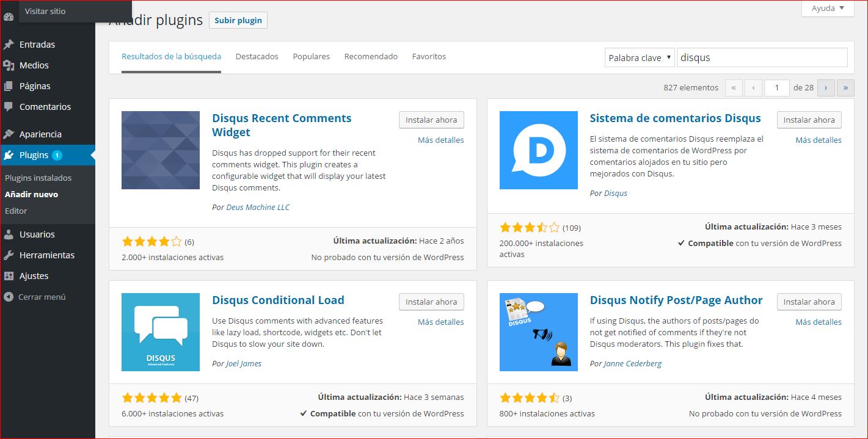Más detalles for Disqus Notify Post/Page Author
The image size is (868, 439).
pyautogui.click(x=819, y=322)
